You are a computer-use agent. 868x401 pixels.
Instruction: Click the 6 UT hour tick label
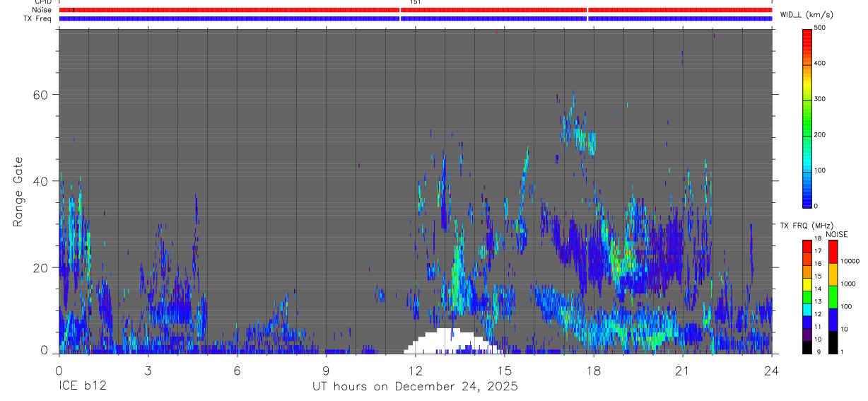[x=237, y=370]
